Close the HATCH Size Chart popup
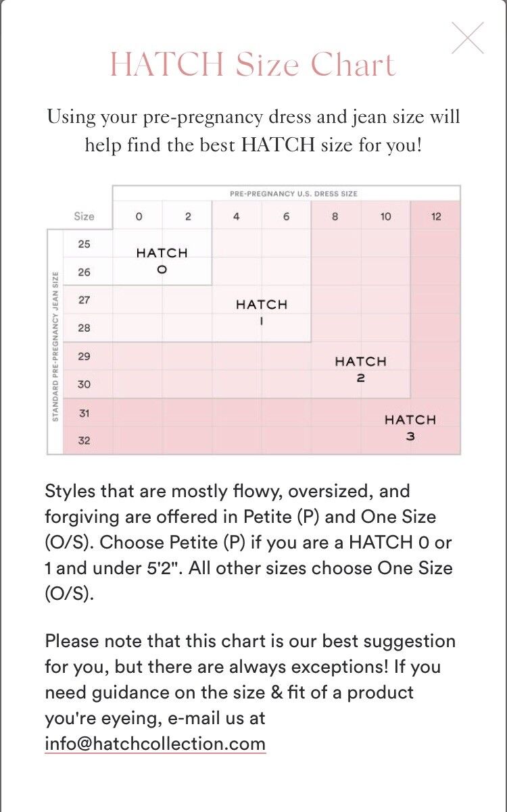The height and width of the screenshot is (812, 507). pos(467,38)
